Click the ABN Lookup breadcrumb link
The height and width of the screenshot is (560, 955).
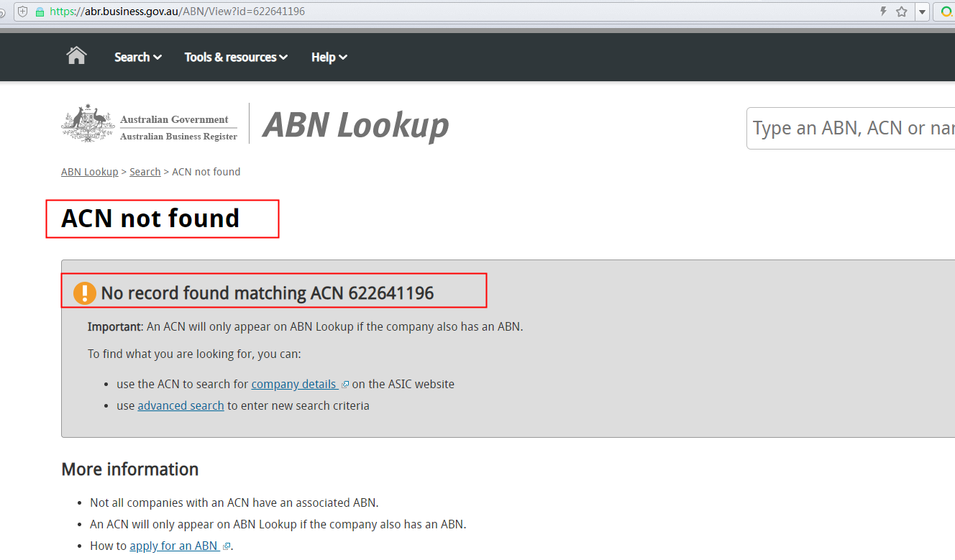90,172
